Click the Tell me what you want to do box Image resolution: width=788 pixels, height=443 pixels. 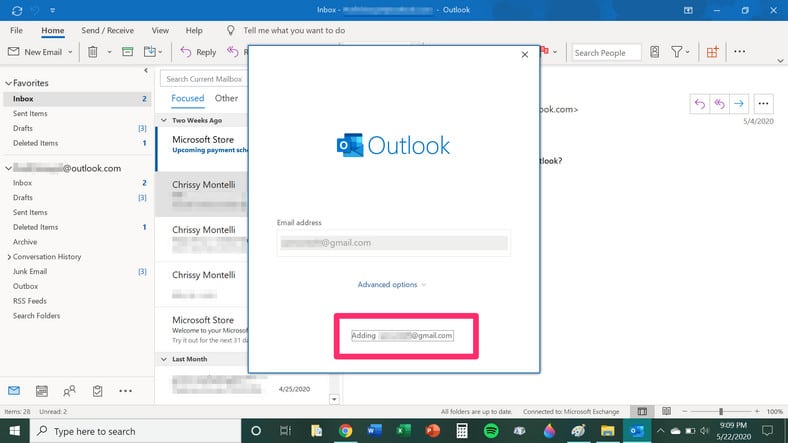coord(294,30)
